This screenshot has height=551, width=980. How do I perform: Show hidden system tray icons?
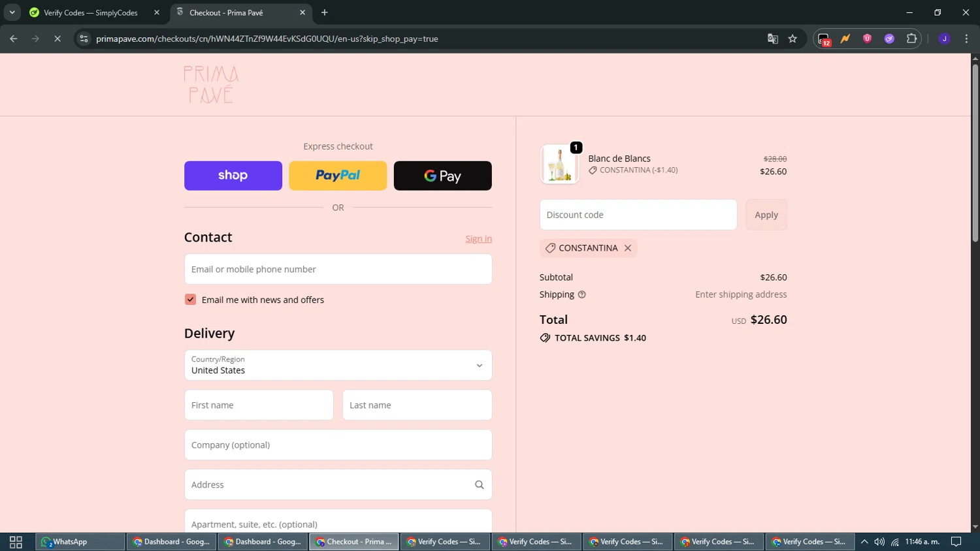point(864,542)
